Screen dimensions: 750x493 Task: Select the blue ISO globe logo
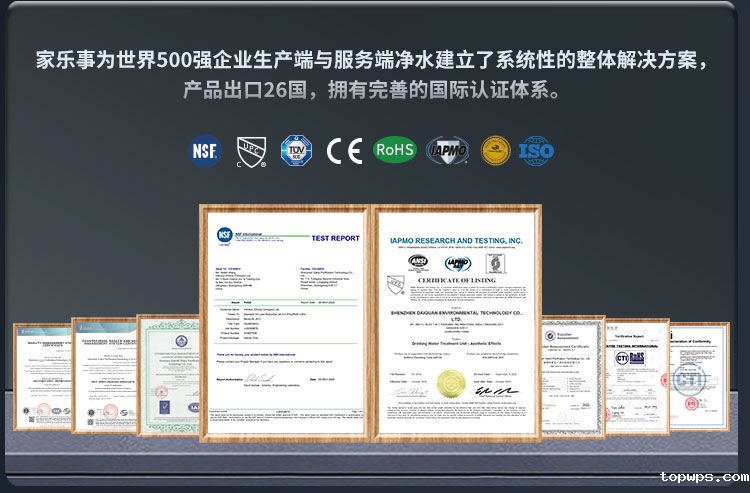coord(536,150)
